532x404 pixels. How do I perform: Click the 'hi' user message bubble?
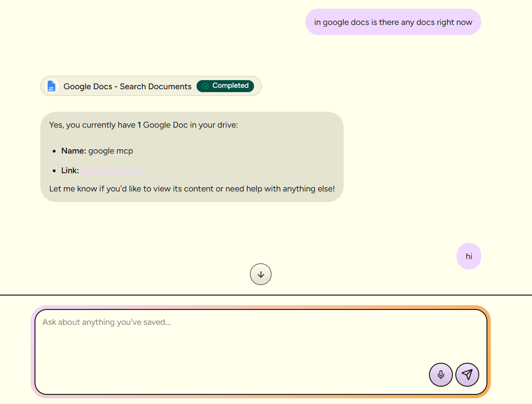469,256
